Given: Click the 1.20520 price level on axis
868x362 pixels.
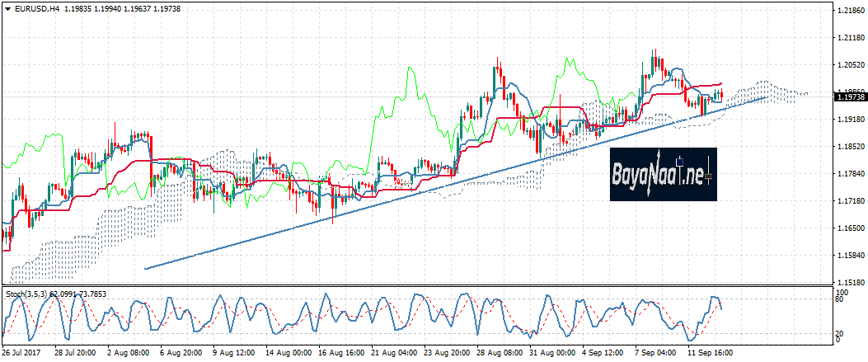Looking at the screenshot, I should point(849,65).
